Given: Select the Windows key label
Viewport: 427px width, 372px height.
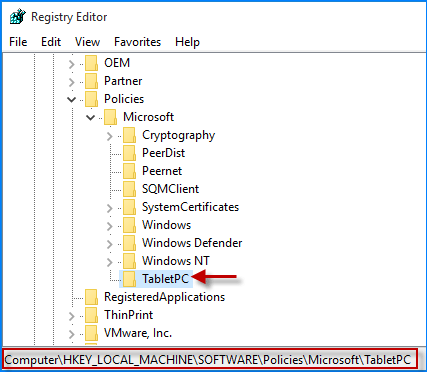Looking at the screenshot, I should (166, 225).
